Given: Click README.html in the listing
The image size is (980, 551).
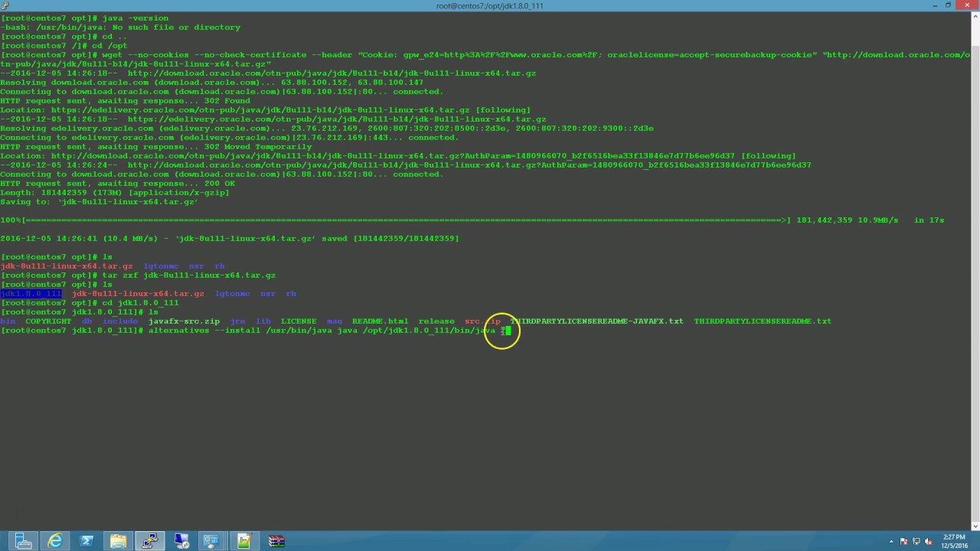Looking at the screenshot, I should (x=381, y=321).
